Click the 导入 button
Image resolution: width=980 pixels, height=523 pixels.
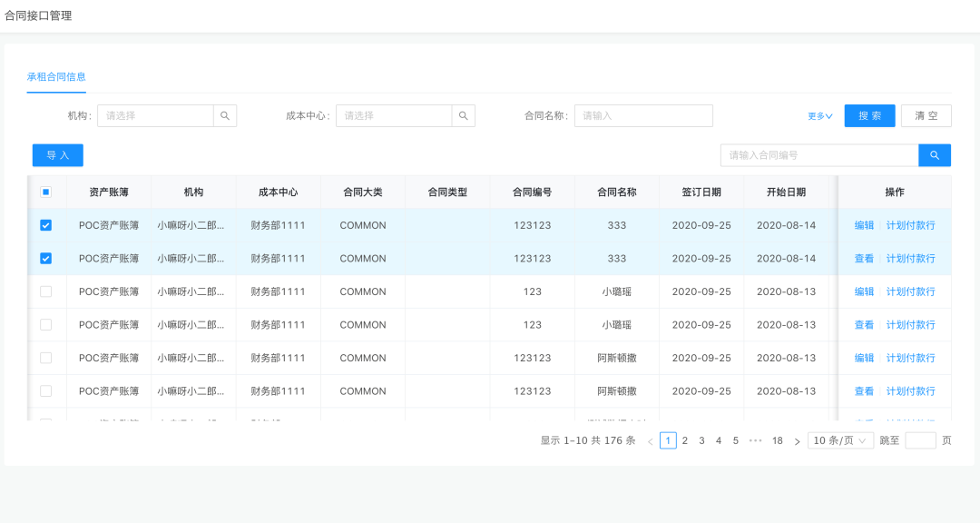click(x=58, y=155)
